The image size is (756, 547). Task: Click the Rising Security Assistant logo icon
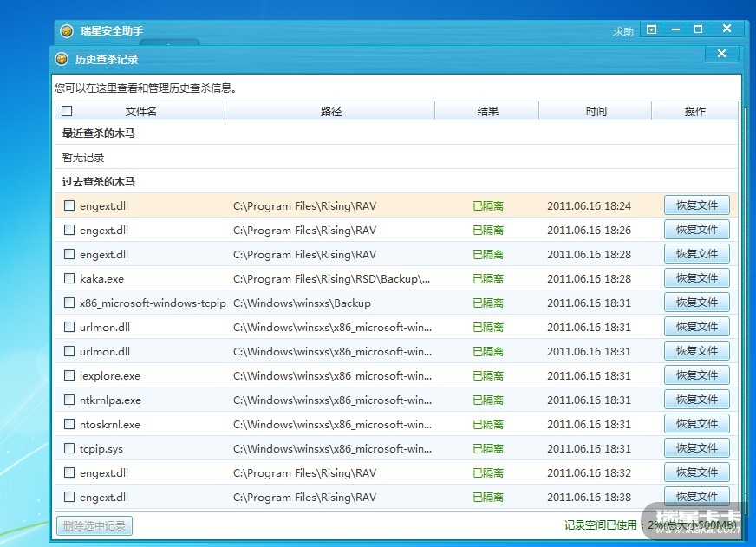[67, 31]
